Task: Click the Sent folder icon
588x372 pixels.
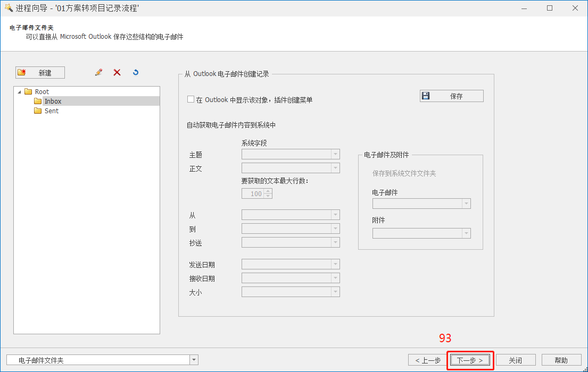Action: point(38,111)
